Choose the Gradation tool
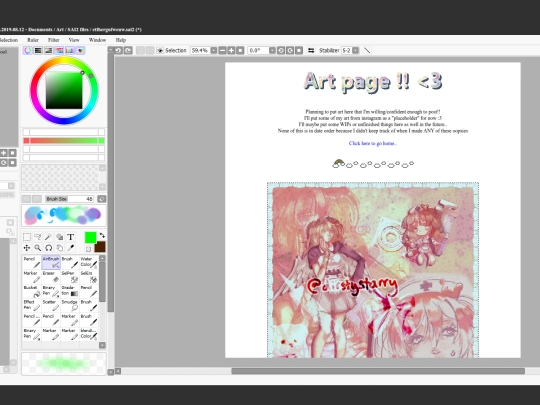The height and width of the screenshot is (405, 540). (70, 291)
